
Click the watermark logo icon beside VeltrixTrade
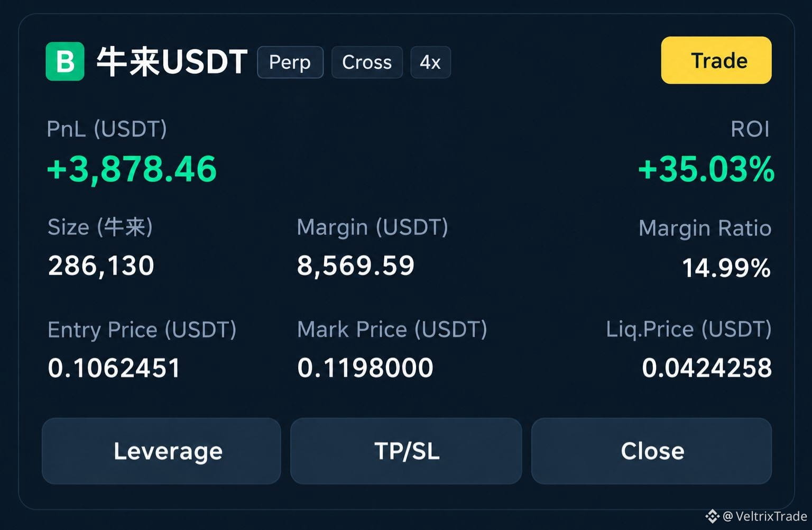coord(712,516)
